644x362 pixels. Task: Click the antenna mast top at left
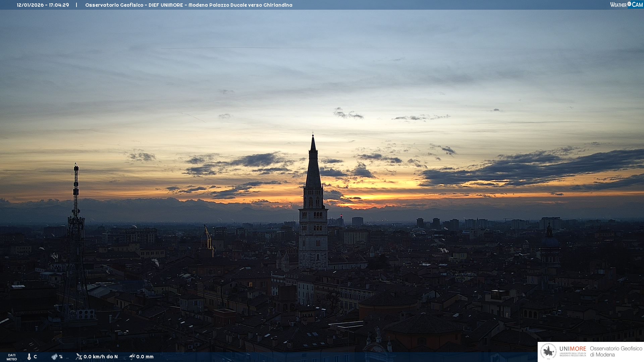coord(76,165)
